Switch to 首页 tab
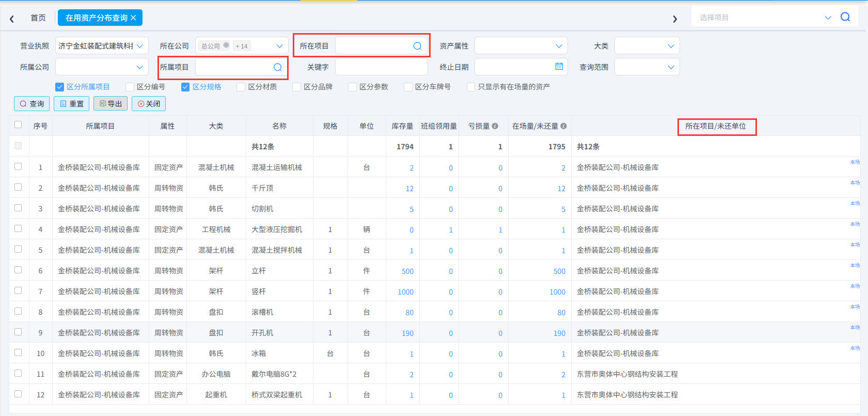 tap(38, 18)
